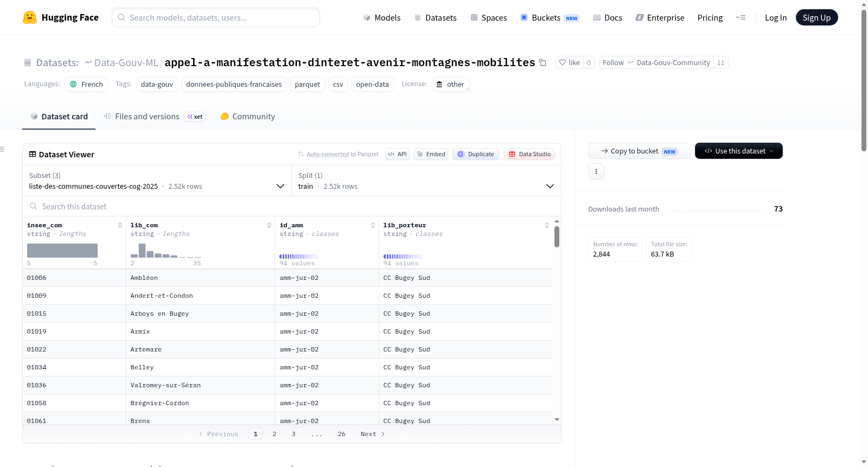Click the Enterprise nav icon
The image size is (868, 467).
click(x=640, y=18)
